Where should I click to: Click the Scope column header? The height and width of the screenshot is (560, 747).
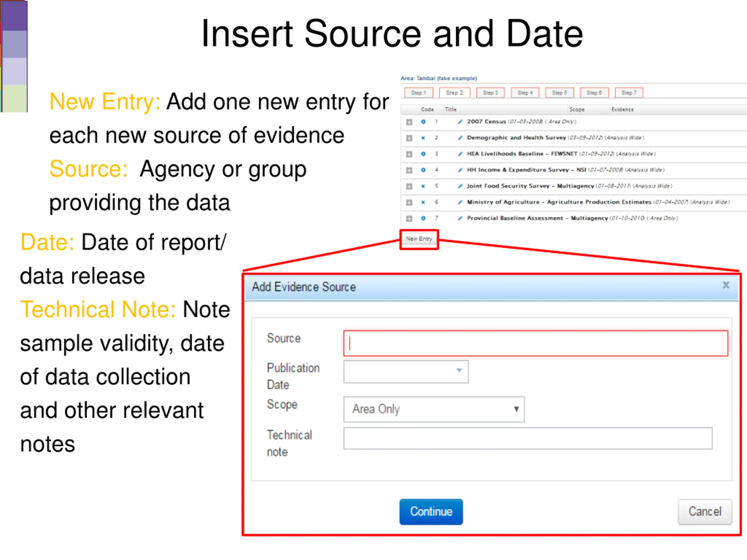[577, 109]
